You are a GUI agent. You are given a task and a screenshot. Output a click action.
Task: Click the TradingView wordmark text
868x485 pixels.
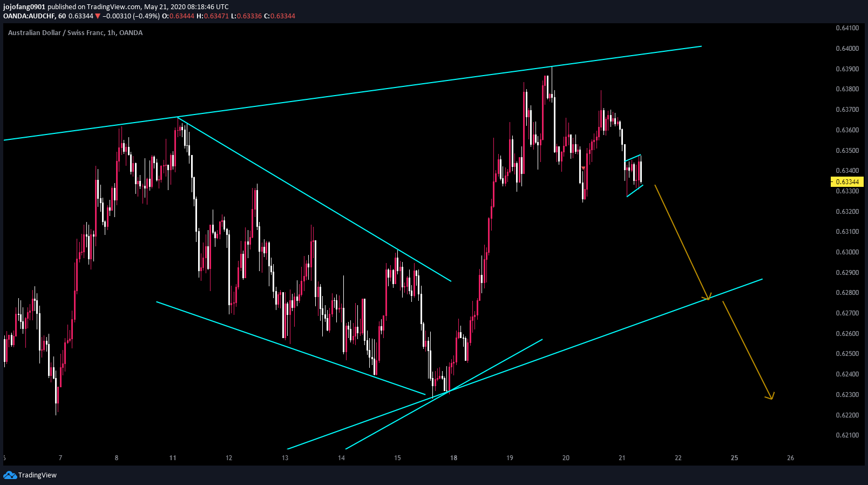tap(37, 475)
